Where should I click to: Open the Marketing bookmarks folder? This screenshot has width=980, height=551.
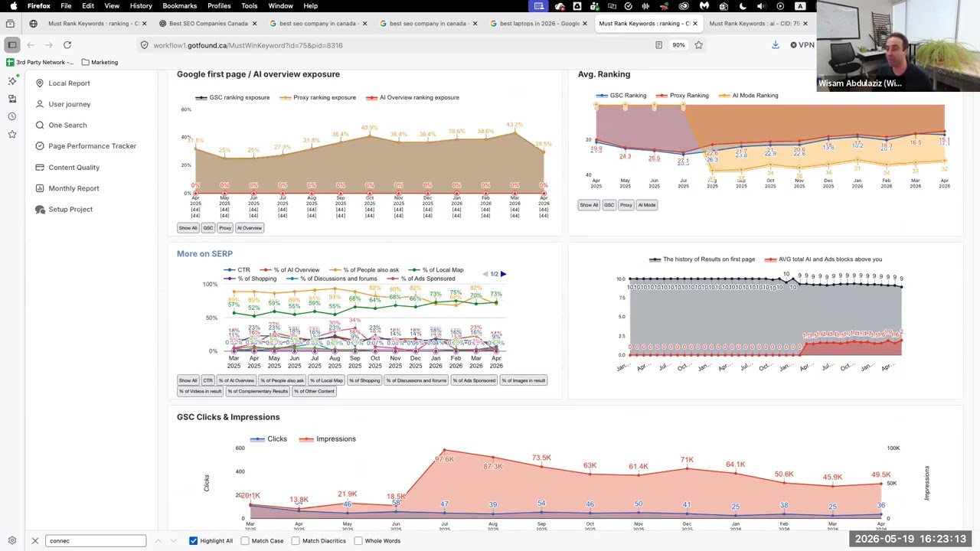click(x=100, y=62)
